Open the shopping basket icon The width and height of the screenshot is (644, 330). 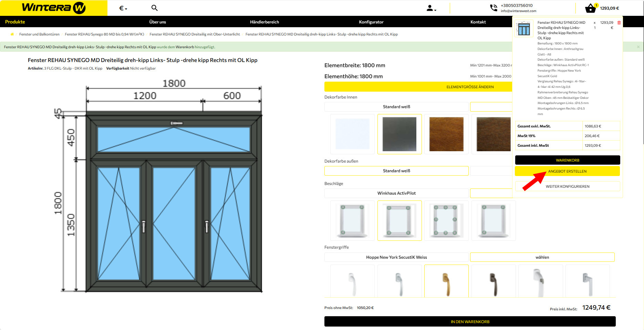[590, 8]
